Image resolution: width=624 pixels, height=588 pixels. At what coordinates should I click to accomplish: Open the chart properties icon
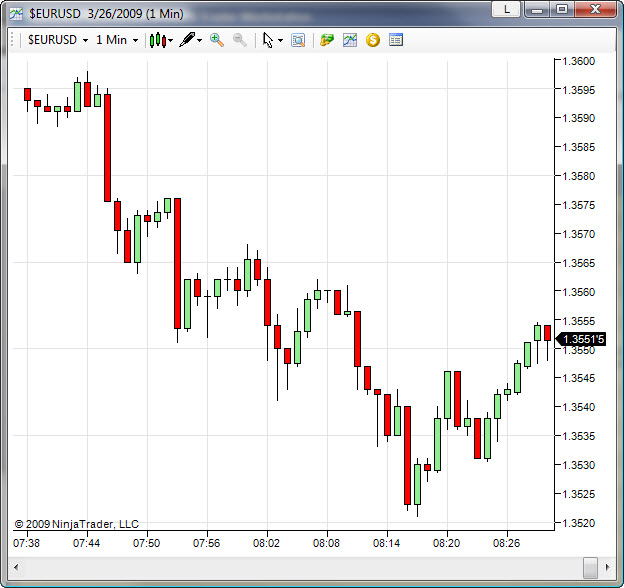396,40
